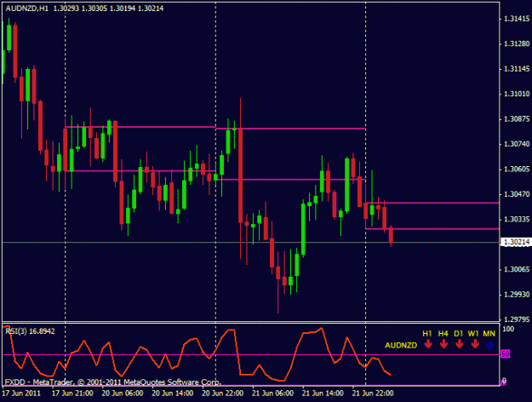Click the 1.31145 price scale value
The height and width of the screenshot is (402, 532).
[517, 69]
